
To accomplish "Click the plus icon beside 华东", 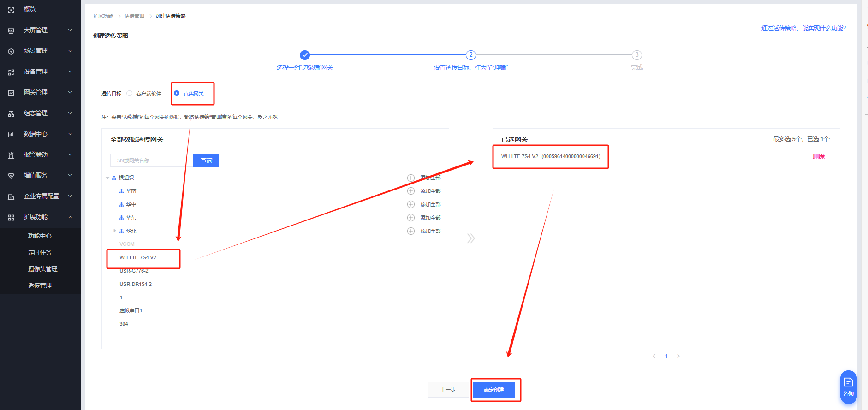I will [410, 218].
